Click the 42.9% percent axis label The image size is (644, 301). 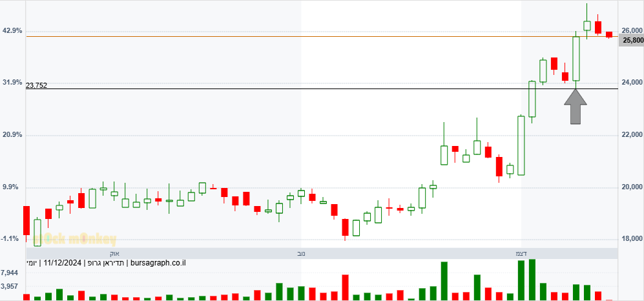(12, 31)
